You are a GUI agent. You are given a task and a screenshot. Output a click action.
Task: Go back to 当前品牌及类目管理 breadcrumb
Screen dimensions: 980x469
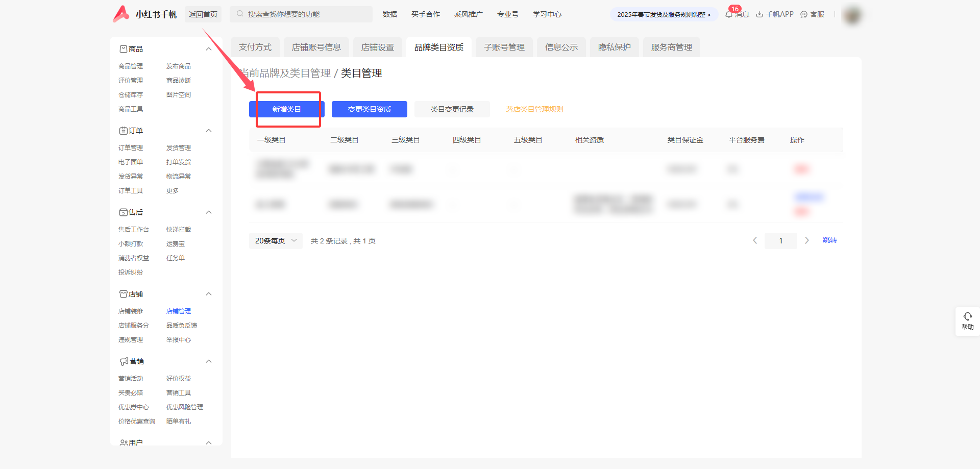[x=285, y=73]
